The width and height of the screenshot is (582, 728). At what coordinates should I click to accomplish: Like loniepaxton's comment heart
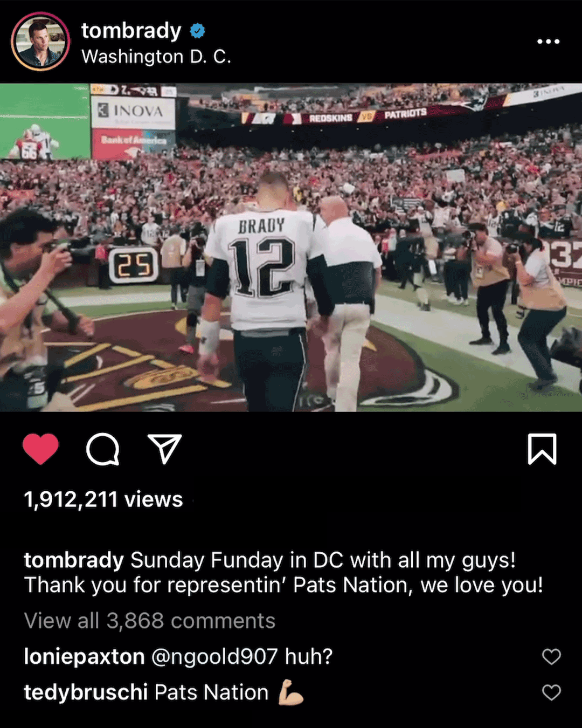pos(551,656)
